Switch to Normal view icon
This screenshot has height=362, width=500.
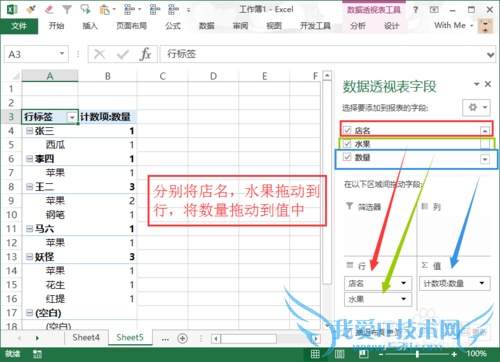[315, 354]
